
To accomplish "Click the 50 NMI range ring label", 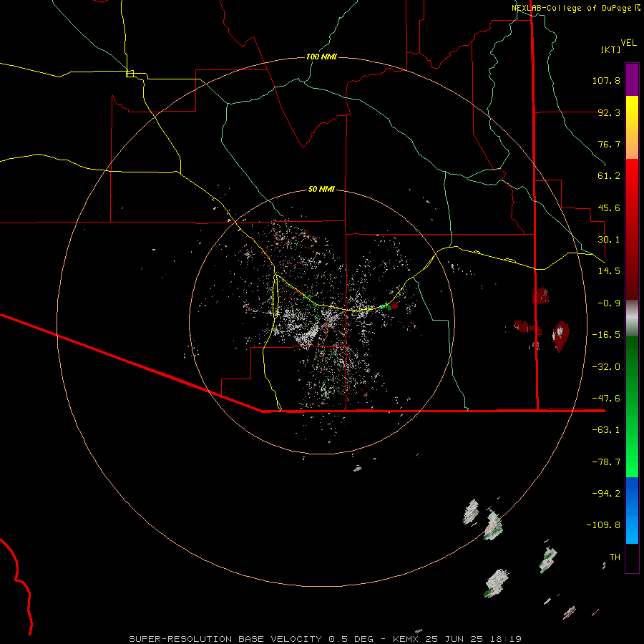I will coord(321,189).
